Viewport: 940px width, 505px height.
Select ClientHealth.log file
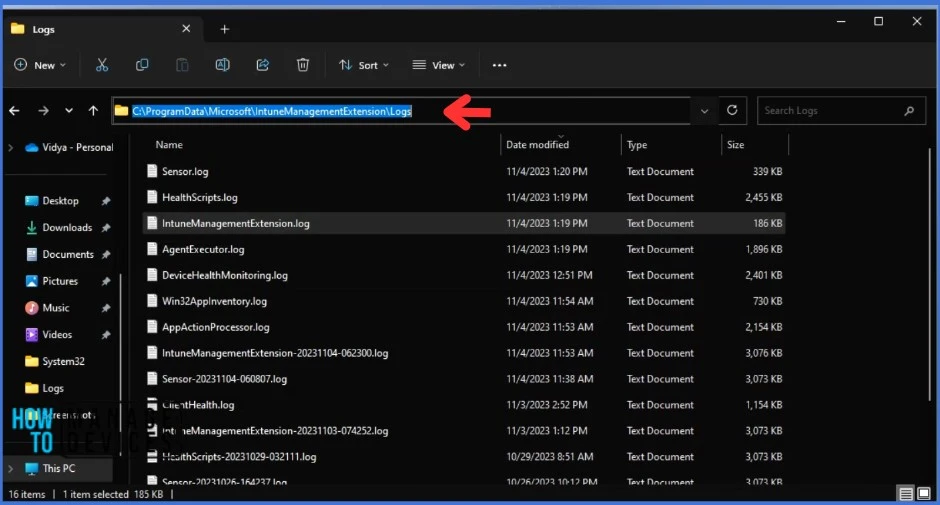pos(463,405)
